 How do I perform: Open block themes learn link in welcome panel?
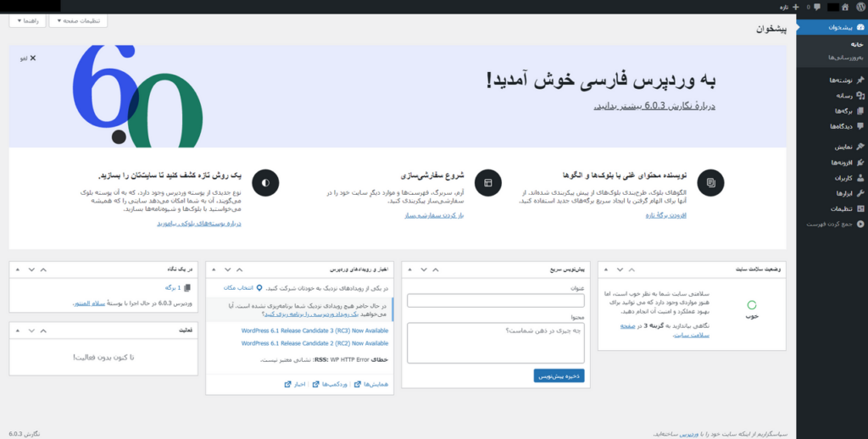(x=198, y=224)
